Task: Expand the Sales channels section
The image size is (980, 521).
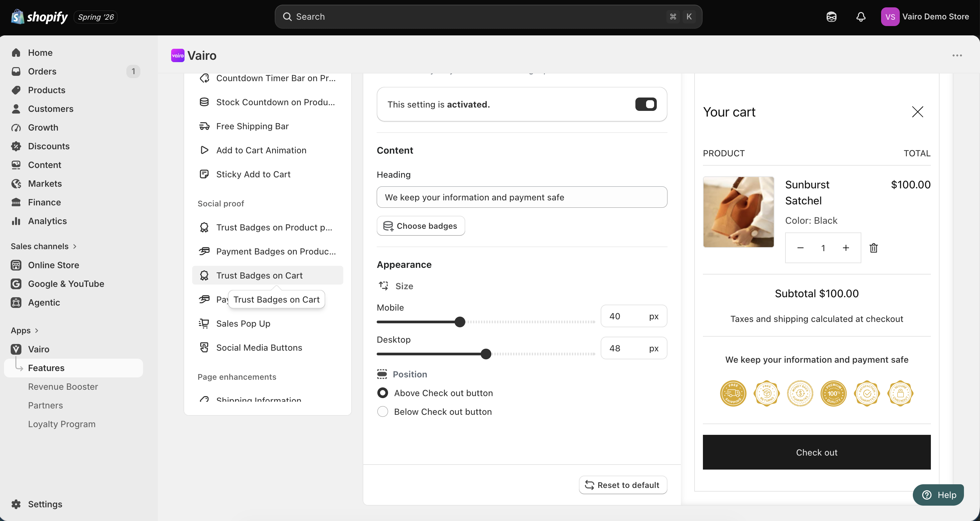Action: tap(44, 246)
